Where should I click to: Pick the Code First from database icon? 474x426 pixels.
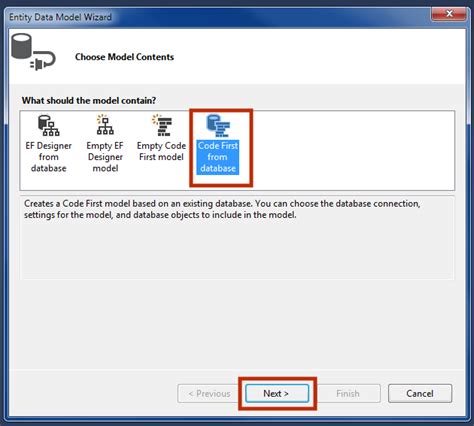coord(218,126)
